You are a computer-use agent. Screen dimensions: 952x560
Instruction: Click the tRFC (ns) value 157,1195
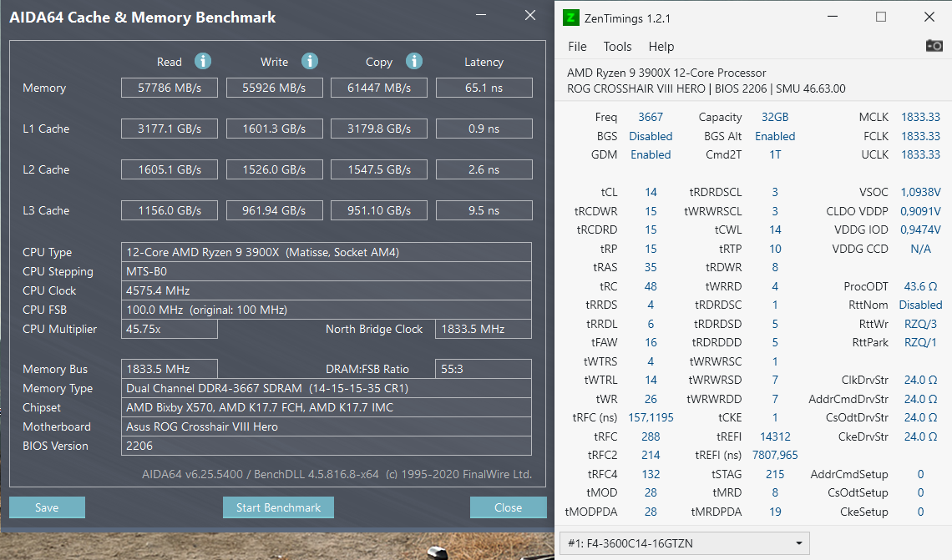[x=651, y=417]
